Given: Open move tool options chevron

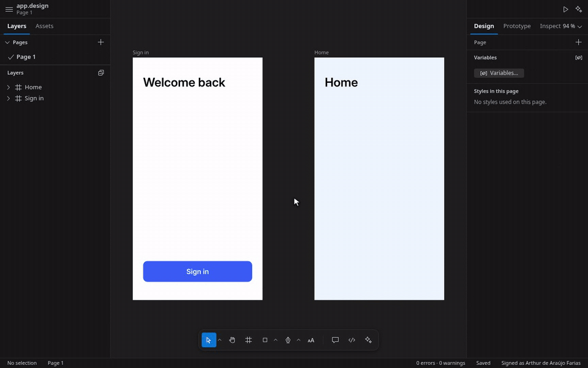Looking at the screenshot, I should point(220,340).
